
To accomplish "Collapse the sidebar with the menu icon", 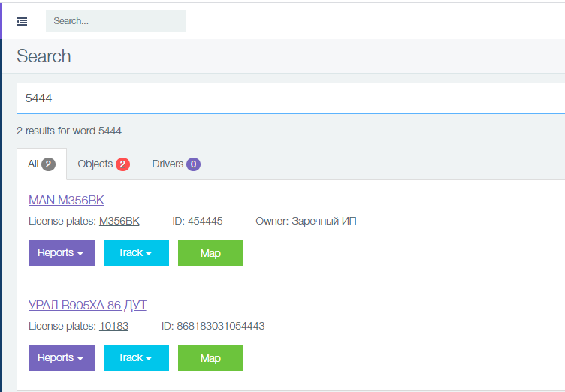I will point(22,21).
